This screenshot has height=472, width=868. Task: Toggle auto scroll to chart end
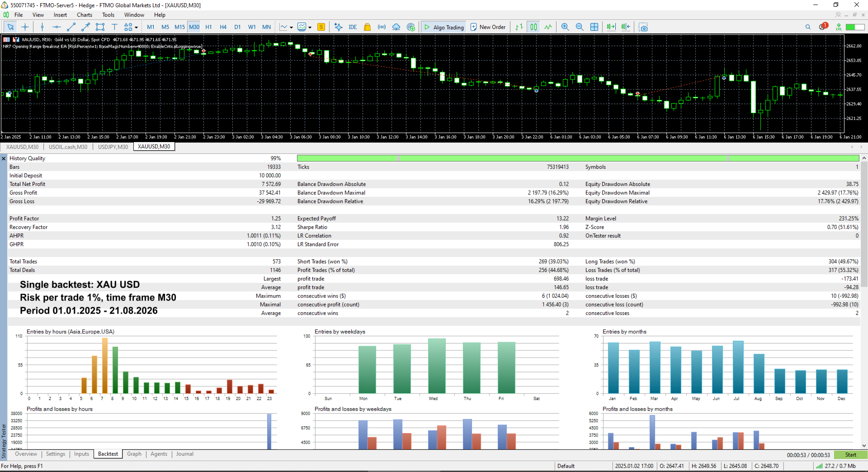(611, 27)
